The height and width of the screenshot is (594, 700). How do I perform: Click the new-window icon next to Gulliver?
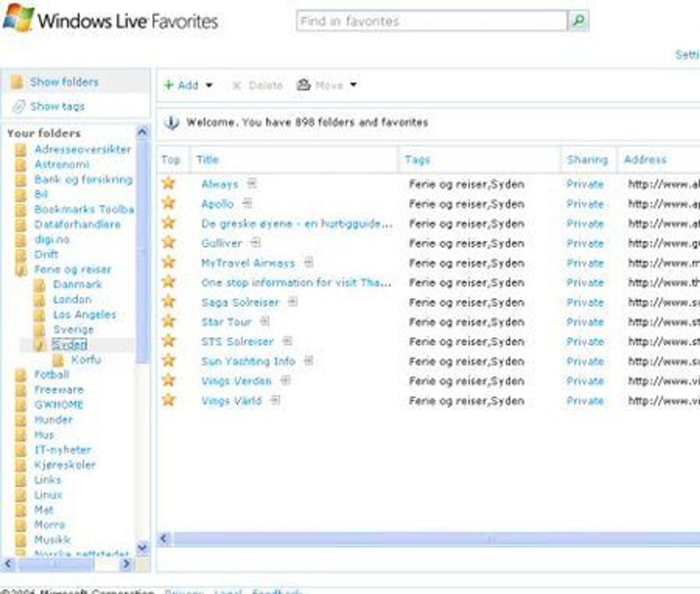point(256,242)
